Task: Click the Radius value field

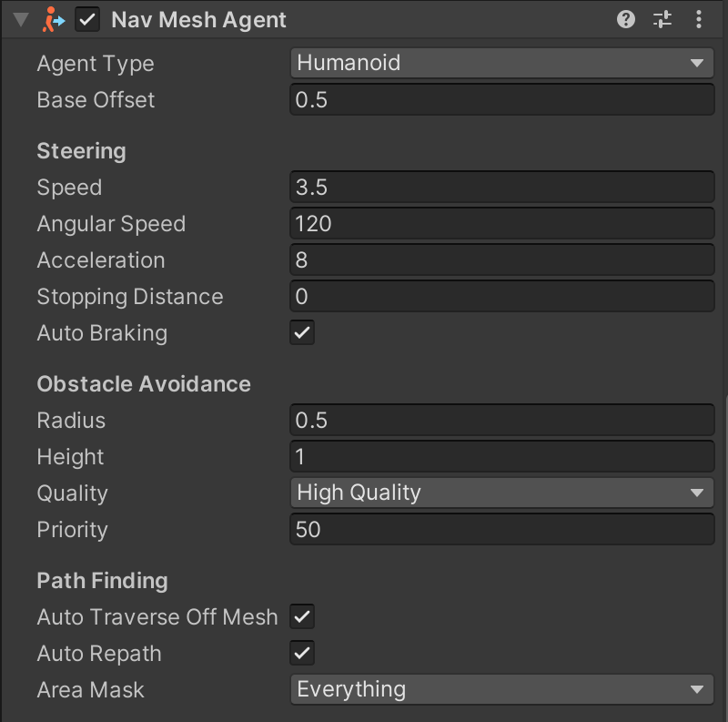Action: tap(502, 420)
